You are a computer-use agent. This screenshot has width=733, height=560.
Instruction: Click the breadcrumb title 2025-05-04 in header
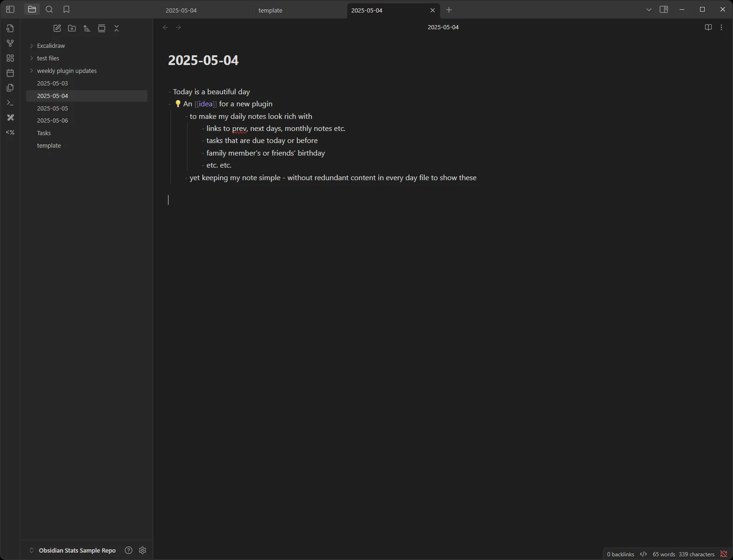[443, 27]
